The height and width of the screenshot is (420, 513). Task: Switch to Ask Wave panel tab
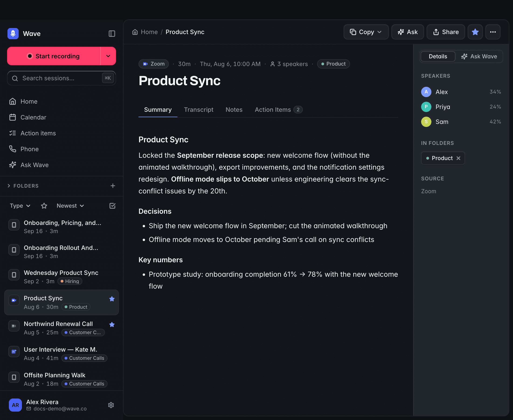point(479,56)
